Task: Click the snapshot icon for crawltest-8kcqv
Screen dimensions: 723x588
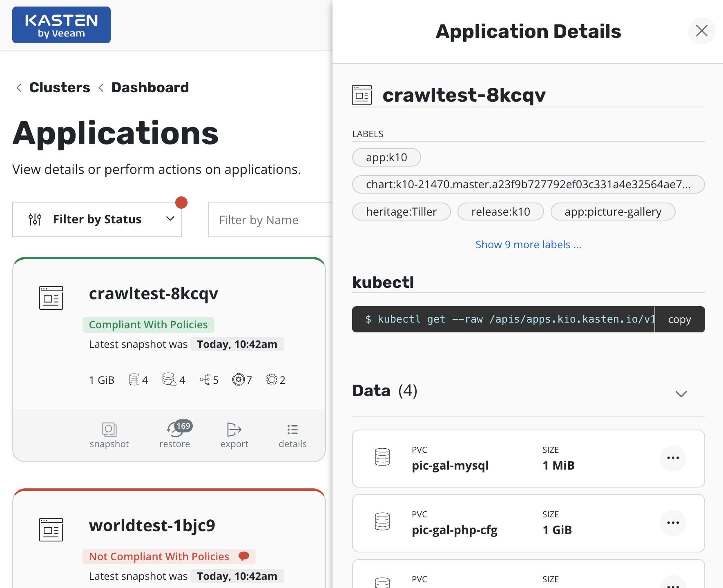Action: coord(109,430)
